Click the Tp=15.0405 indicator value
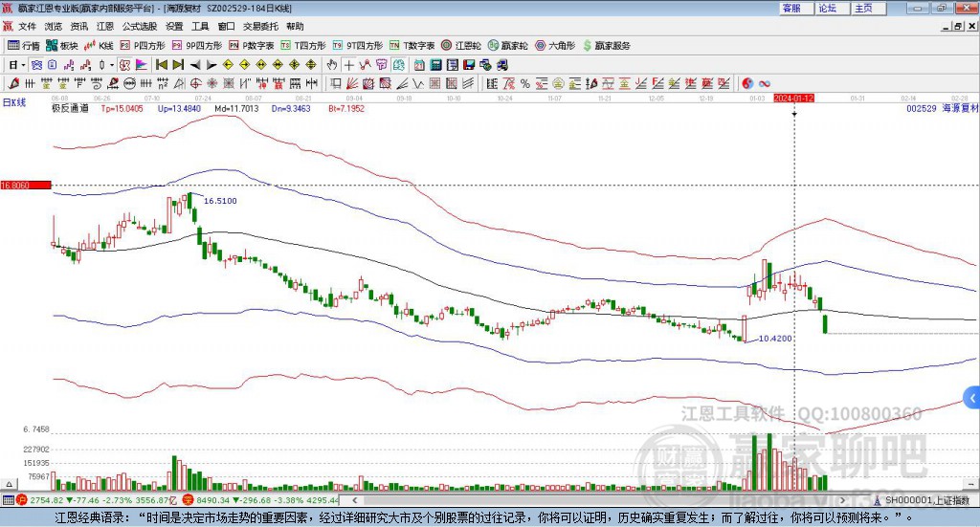Image resolution: width=980 pixels, height=527 pixels. [122, 109]
